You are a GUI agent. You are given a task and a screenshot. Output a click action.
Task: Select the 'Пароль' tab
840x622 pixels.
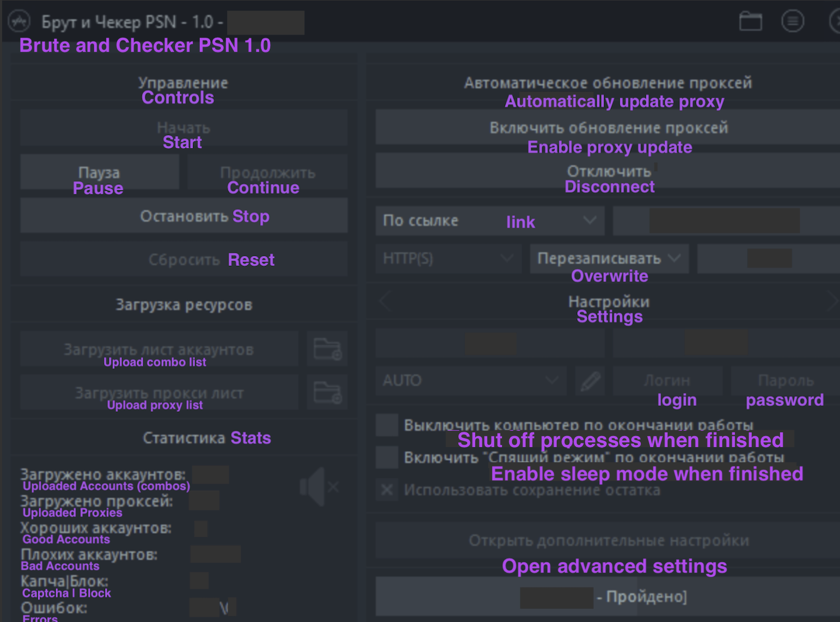point(785,381)
